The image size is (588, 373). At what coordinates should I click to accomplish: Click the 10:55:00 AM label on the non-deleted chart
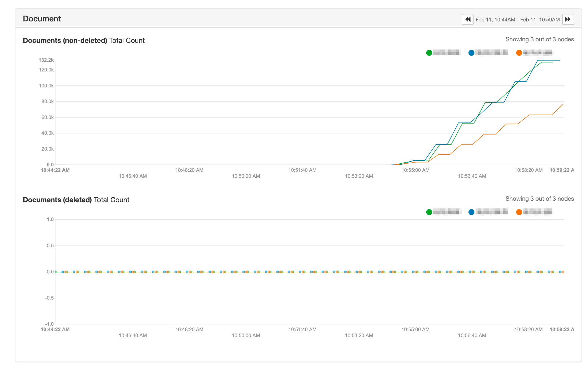(415, 170)
